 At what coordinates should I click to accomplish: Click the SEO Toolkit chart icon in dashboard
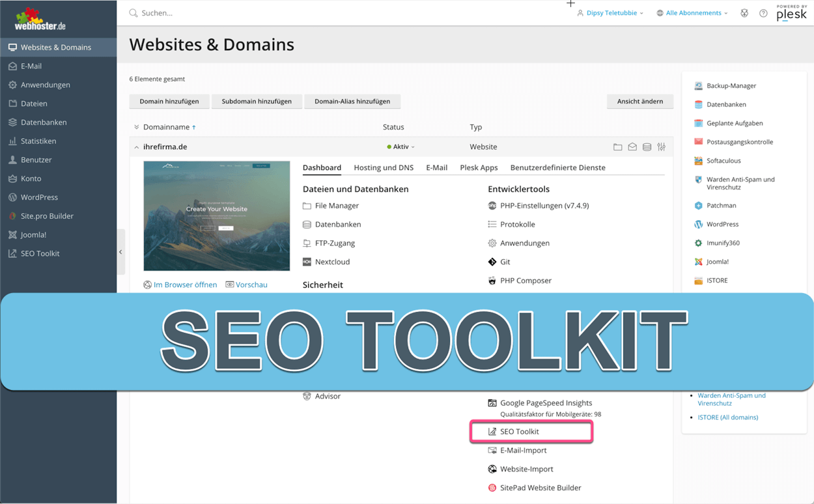(x=492, y=432)
